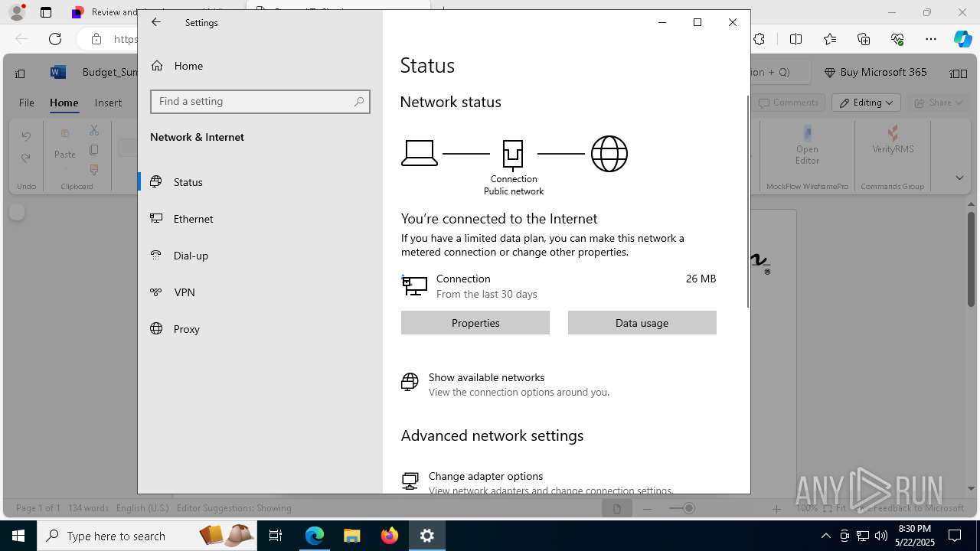This screenshot has height=551, width=980.
Task: Open browser tab actions menu icon
Action: [x=46, y=12]
